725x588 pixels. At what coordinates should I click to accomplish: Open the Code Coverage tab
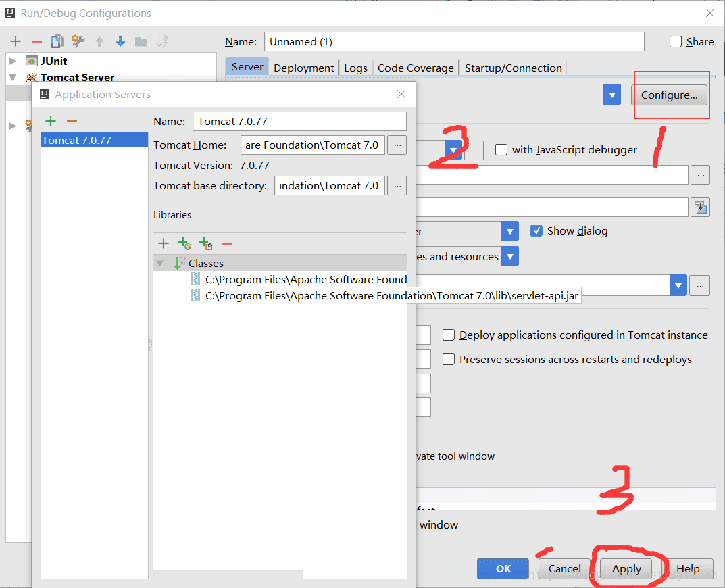(x=416, y=68)
